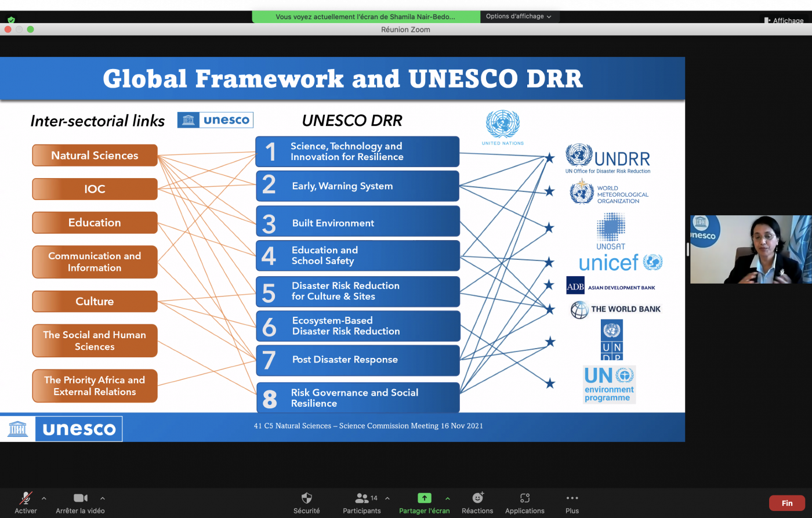This screenshot has width=812, height=518.
Task: Click the green Partager l'écran icon
Action: tap(424, 498)
